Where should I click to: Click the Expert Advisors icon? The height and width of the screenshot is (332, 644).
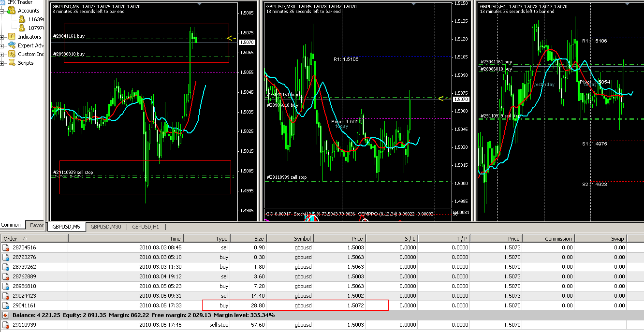12,45
